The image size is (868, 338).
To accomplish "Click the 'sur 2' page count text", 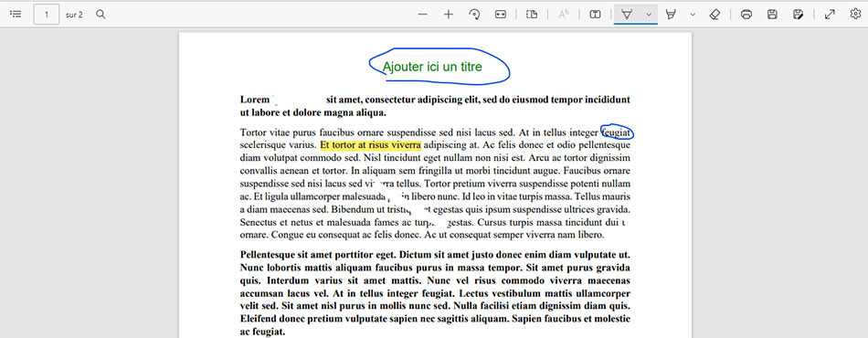I will click(74, 15).
